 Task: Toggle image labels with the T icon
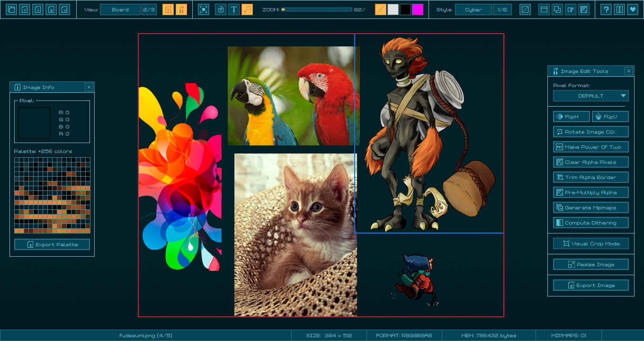[x=233, y=9]
